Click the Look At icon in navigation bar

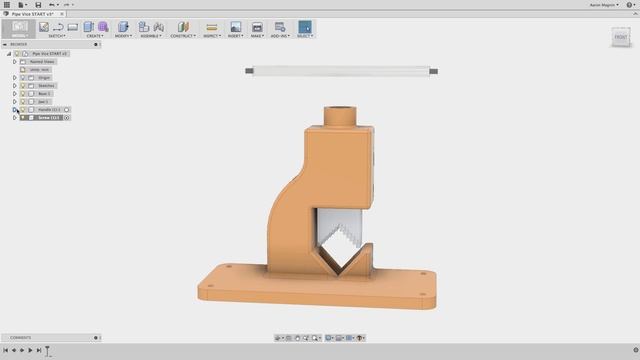coord(289,338)
